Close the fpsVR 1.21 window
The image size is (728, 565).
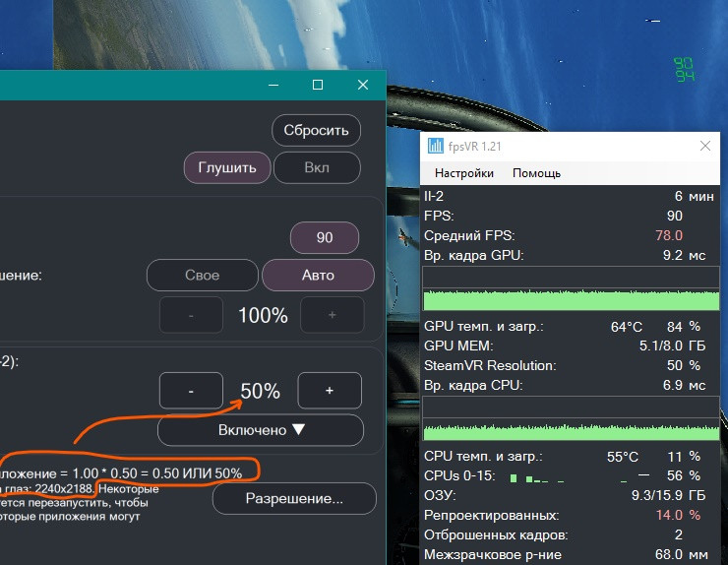(x=704, y=146)
